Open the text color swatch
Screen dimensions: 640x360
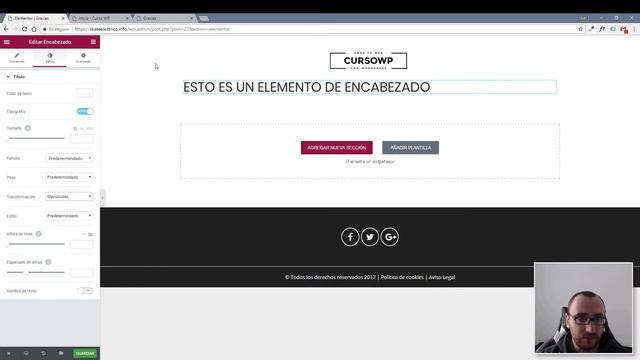pyautogui.click(x=84, y=93)
